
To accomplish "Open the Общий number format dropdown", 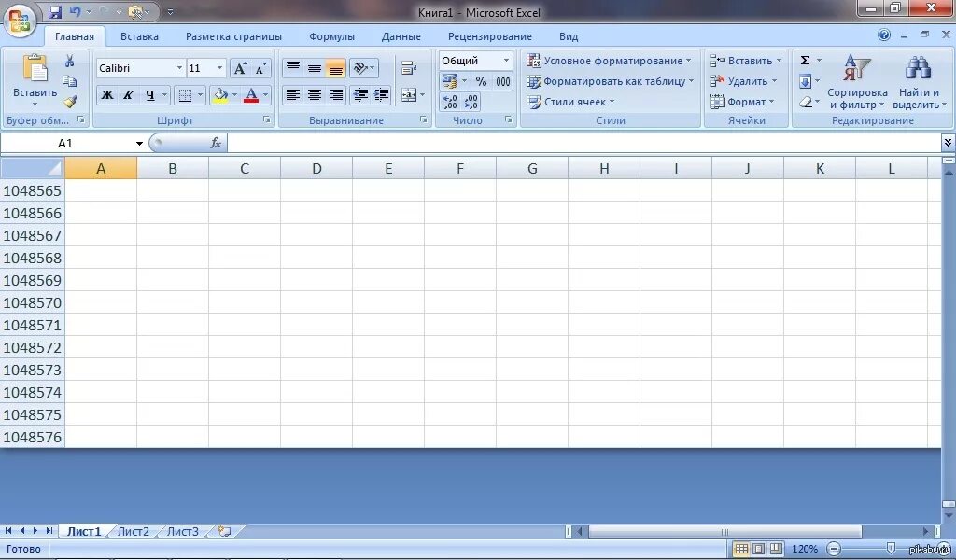I will pyautogui.click(x=506, y=61).
